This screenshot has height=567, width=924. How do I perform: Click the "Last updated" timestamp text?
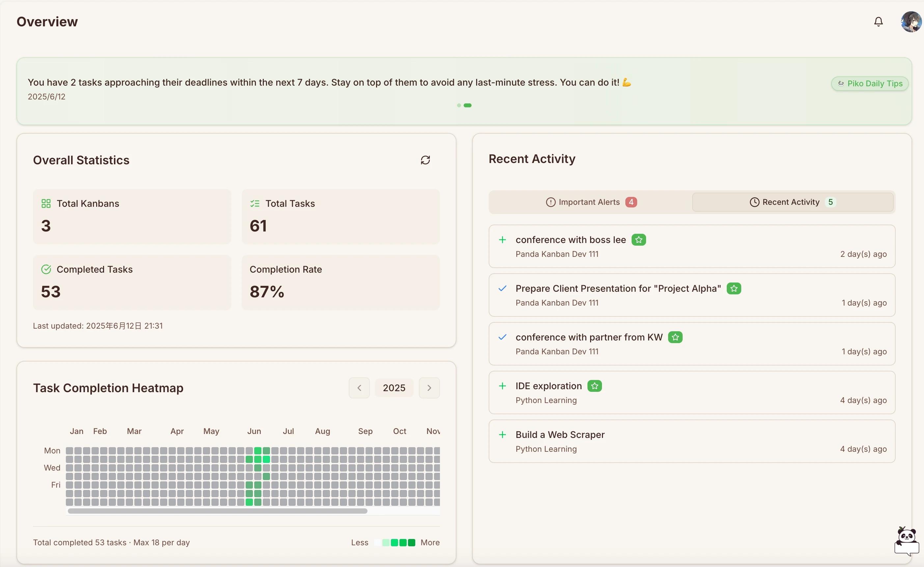click(98, 326)
